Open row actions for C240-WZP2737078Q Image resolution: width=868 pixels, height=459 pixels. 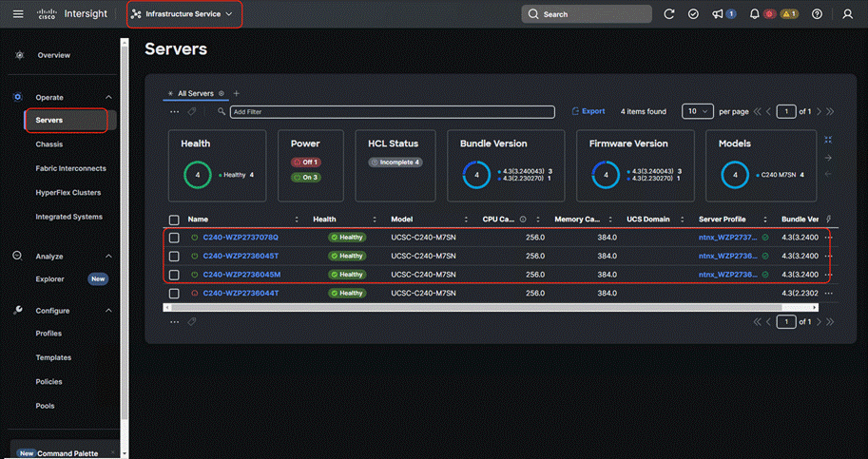pyautogui.click(x=828, y=238)
